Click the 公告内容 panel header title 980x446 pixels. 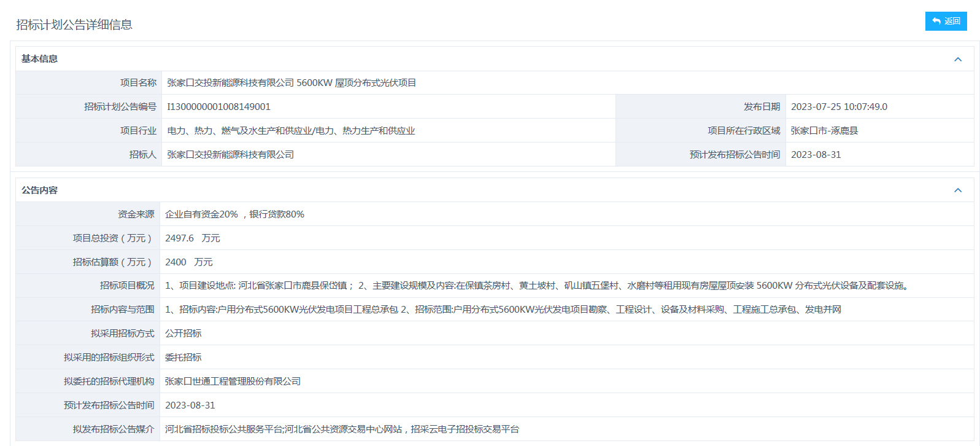(40, 190)
